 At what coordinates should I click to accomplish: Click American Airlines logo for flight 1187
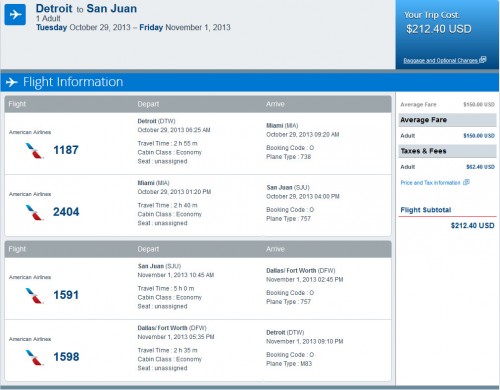click(34, 150)
